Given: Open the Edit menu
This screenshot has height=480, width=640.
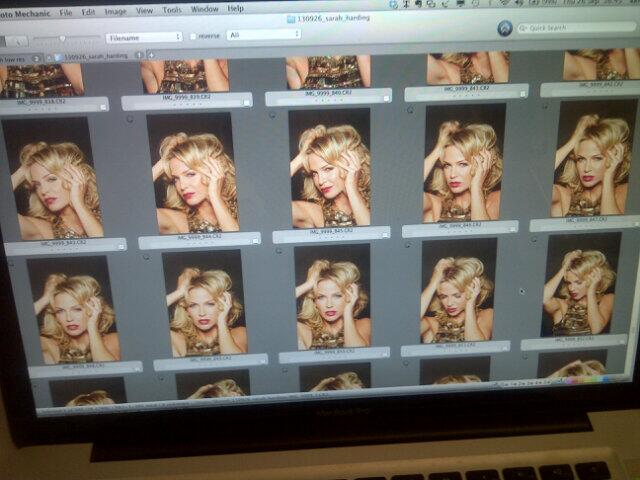Looking at the screenshot, I should tap(88, 12).
